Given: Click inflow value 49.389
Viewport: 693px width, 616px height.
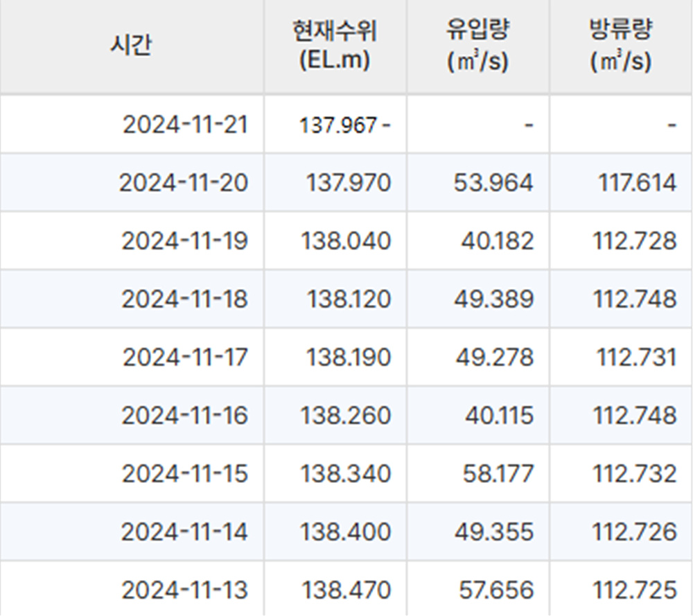Looking at the screenshot, I should [494, 299].
